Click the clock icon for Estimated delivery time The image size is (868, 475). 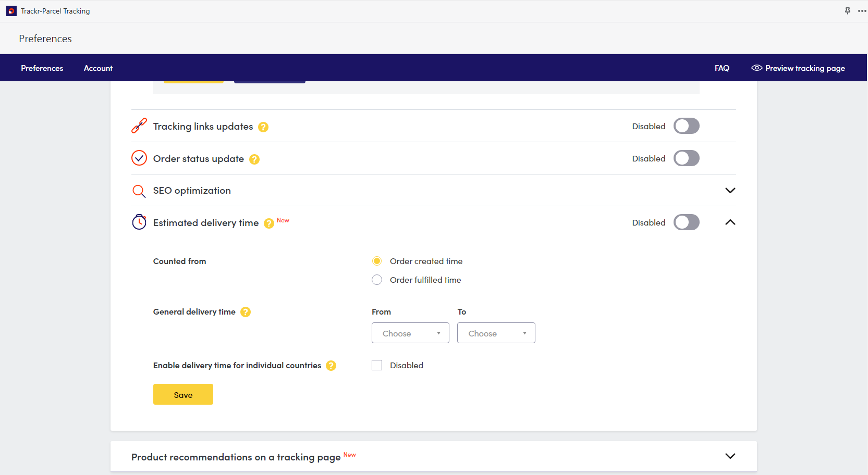(x=139, y=222)
